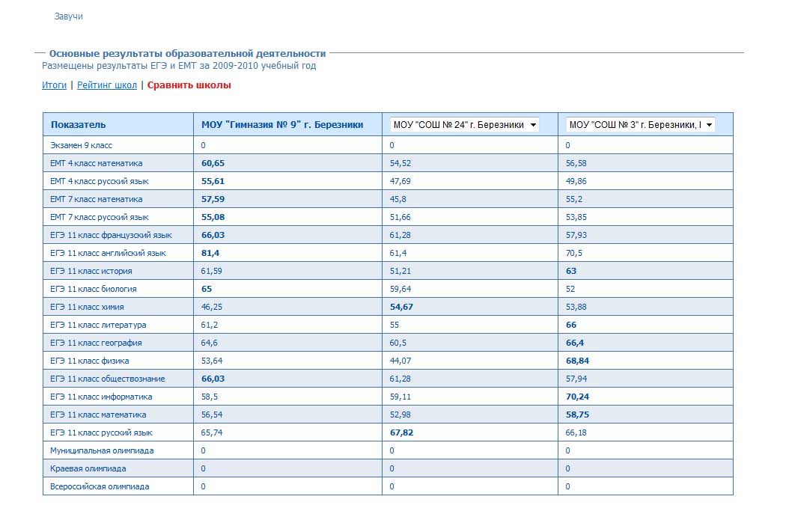Select the Экзамен 9 класс row label
The width and height of the screenshot is (786, 532).
coord(81,145)
